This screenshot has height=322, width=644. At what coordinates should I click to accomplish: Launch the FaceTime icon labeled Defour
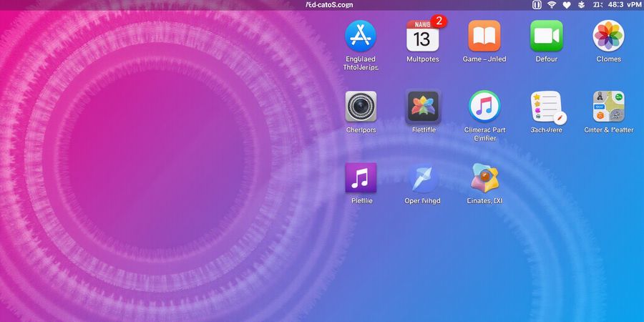tap(547, 36)
